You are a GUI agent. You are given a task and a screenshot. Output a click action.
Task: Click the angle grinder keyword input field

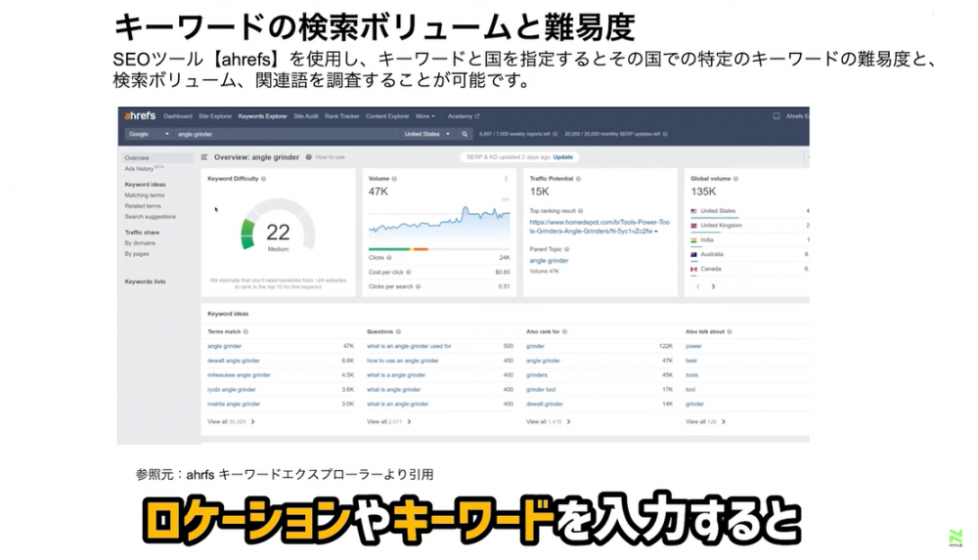287,134
